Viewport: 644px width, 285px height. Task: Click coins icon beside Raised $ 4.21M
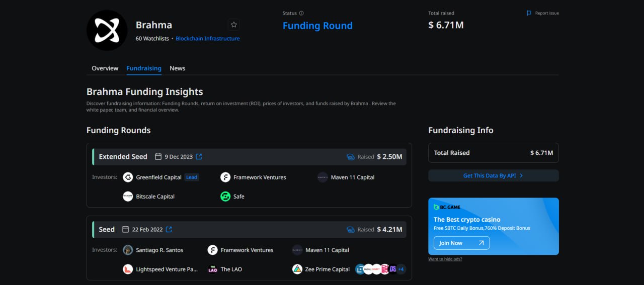[x=351, y=230]
